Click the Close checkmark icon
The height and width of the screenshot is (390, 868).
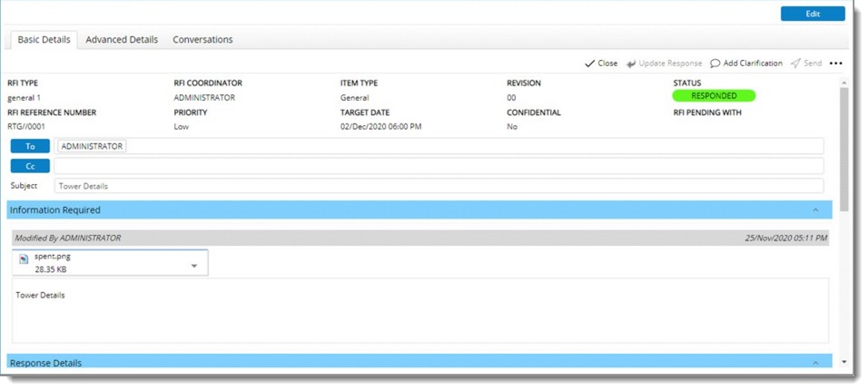point(589,63)
